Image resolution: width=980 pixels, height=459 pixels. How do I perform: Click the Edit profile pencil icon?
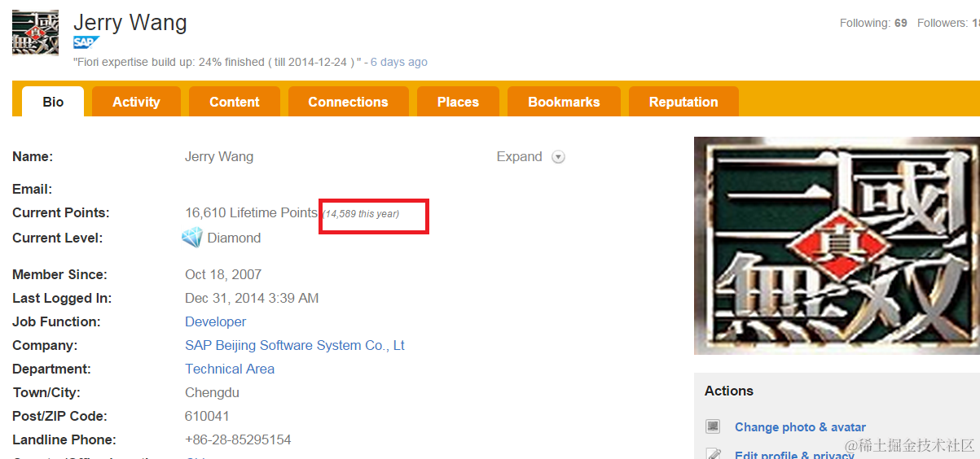click(714, 453)
